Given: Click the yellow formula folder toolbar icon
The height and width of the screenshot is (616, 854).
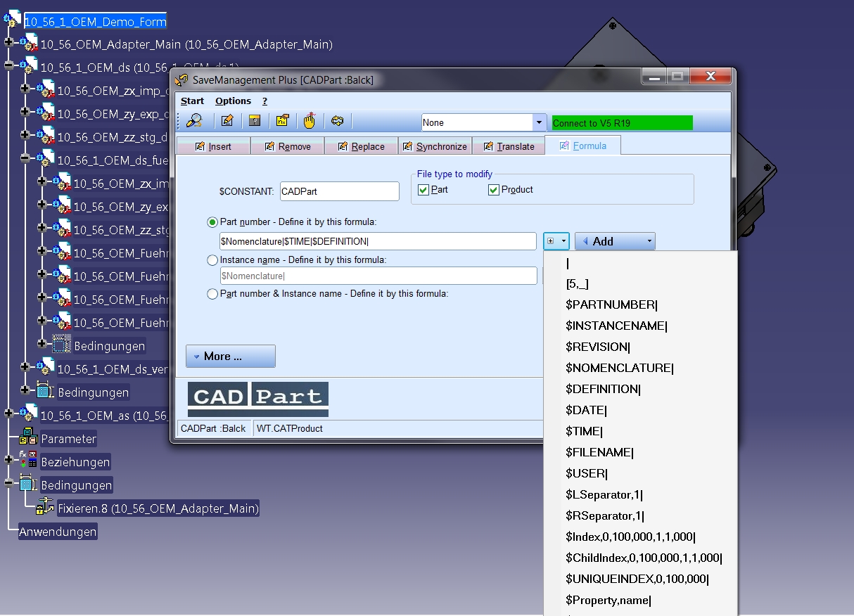Looking at the screenshot, I should (282, 121).
